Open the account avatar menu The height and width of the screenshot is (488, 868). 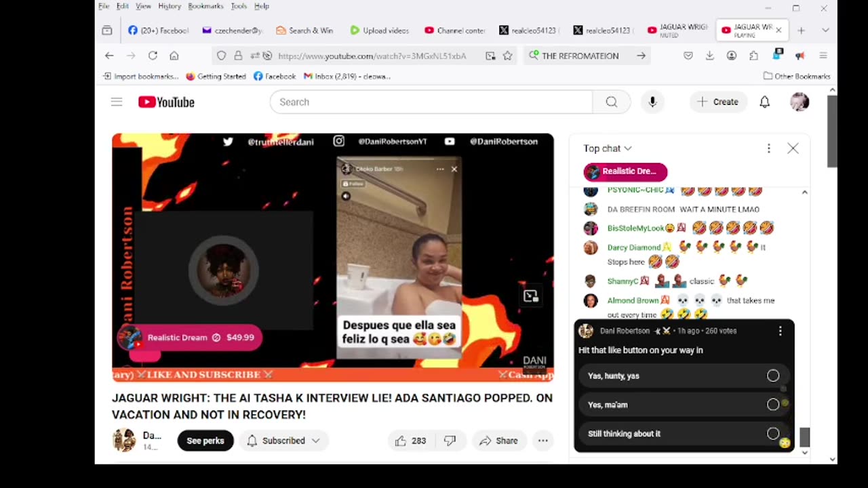[800, 102]
